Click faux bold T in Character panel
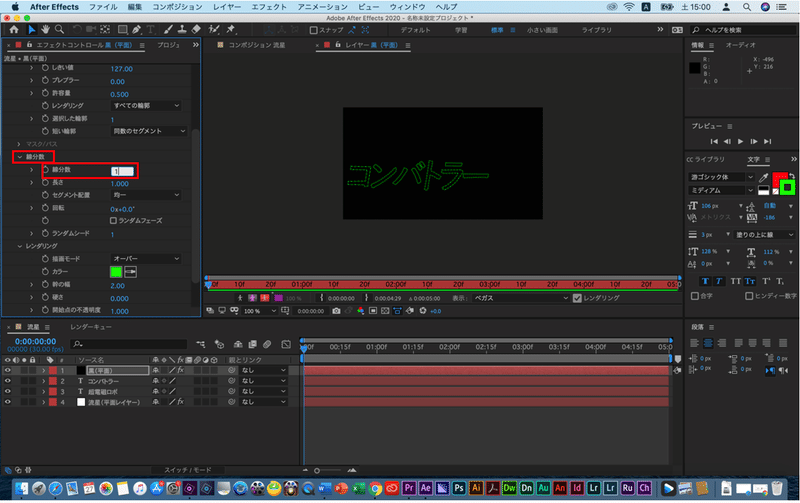The image size is (800, 503). point(705,281)
